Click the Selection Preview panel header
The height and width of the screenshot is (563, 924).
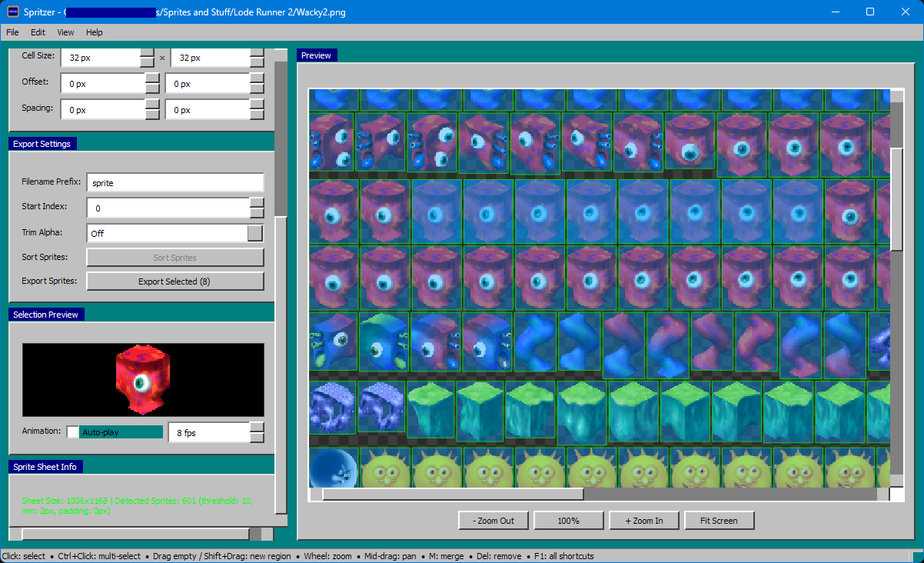[46, 315]
